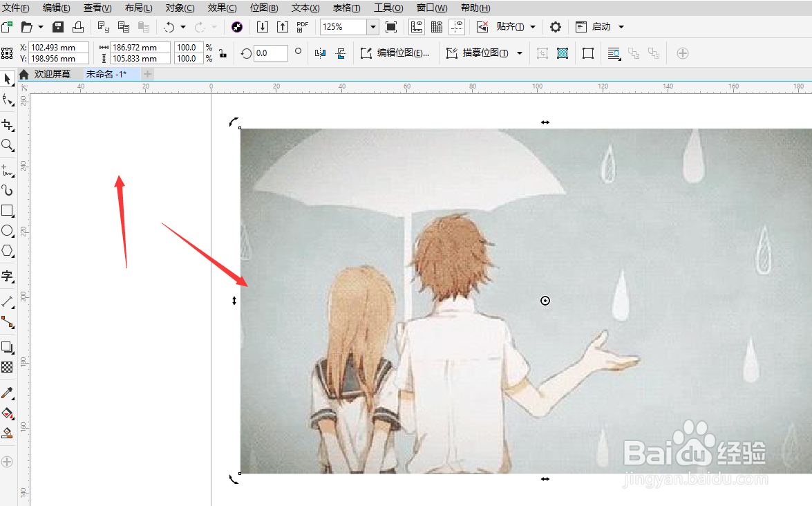Click the Search content round icon
This screenshot has width=812, height=506.
pyautogui.click(x=237, y=27)
